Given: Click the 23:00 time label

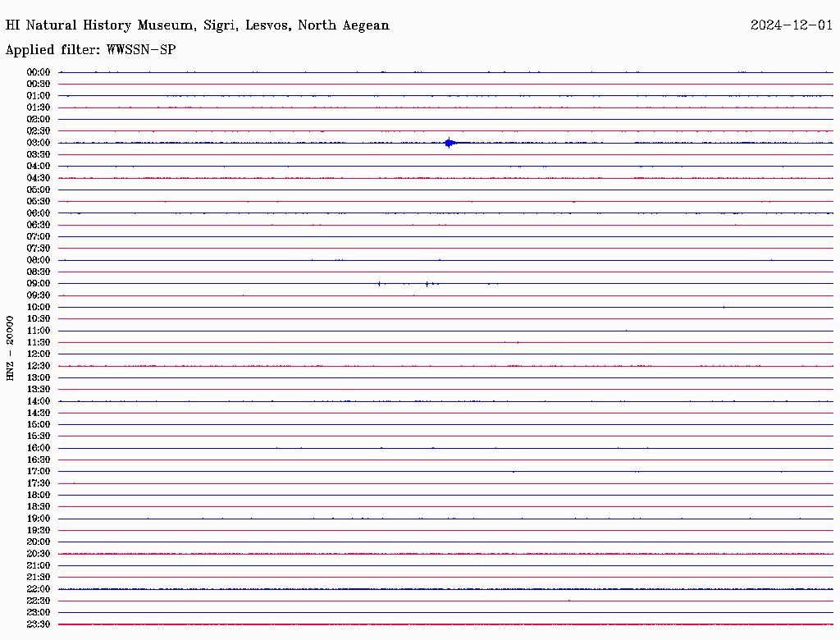Looking at the screenshot, I should (39, 612).
